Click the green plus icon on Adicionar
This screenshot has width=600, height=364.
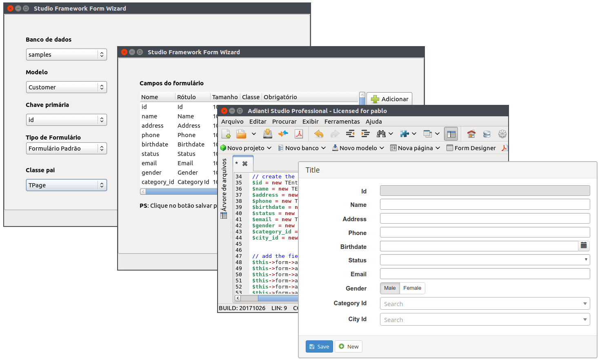click(375, 99)
